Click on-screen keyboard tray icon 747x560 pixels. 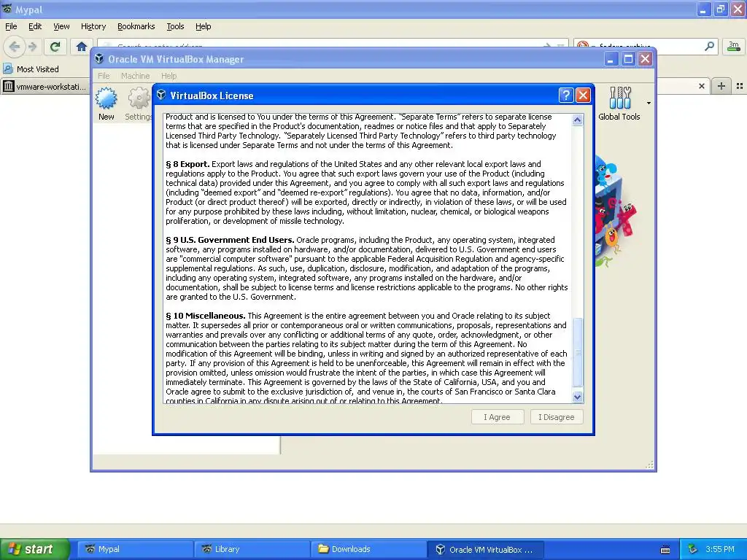click(665, 550)
